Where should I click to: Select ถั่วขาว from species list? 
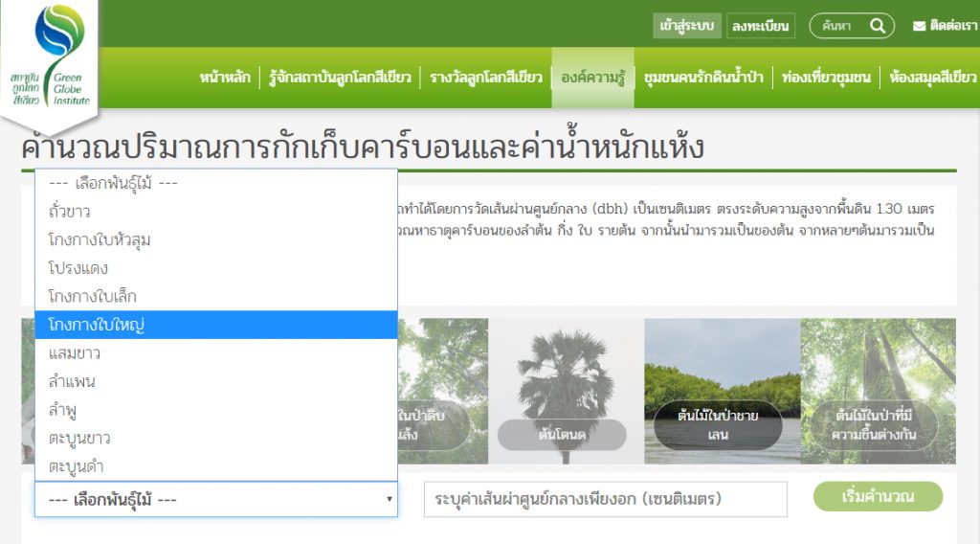69,212
